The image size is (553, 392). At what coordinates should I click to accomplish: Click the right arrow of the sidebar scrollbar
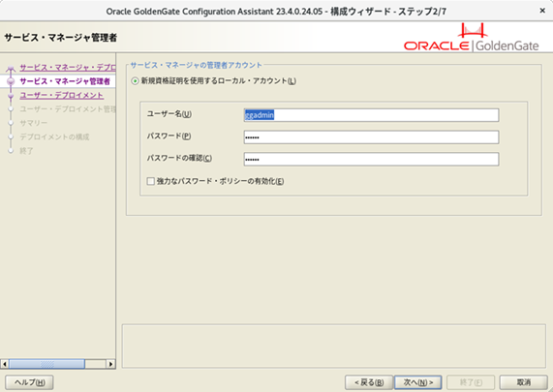coord(110,364)
